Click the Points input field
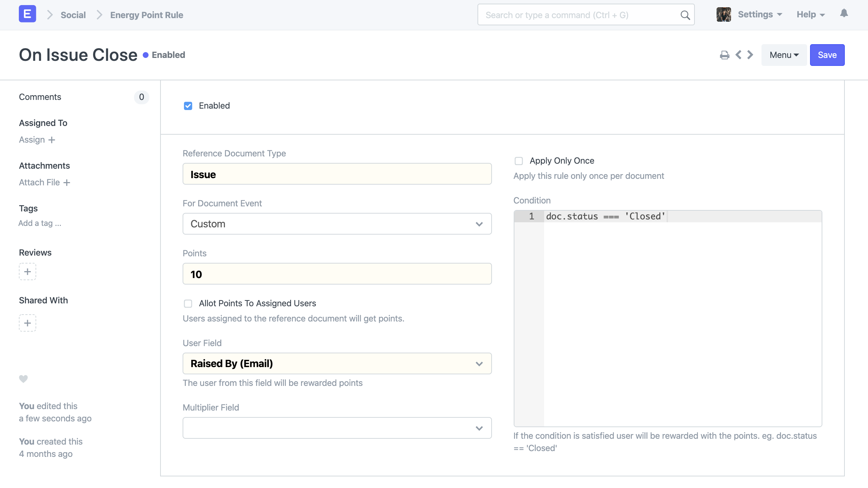Image resolution: width=868 pixels, height=488 pixels. click(337, 274)
